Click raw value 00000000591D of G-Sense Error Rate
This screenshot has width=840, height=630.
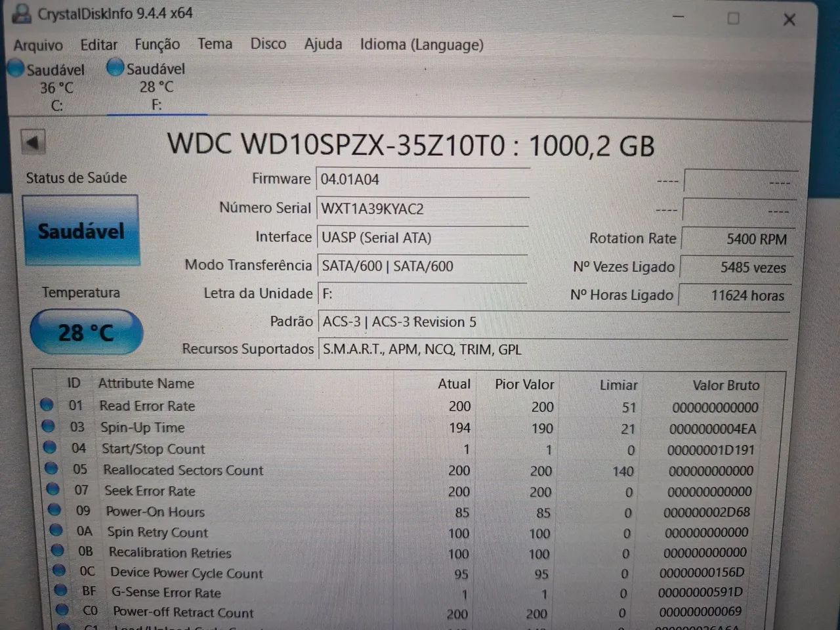point(700,592)
